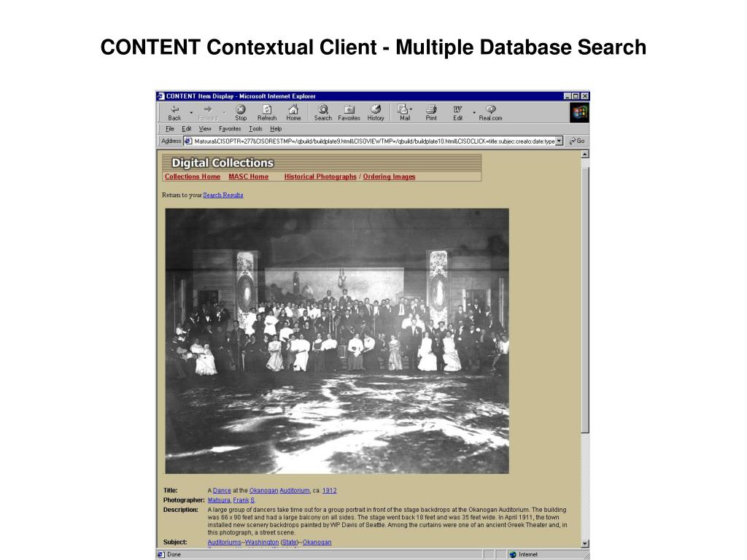
Task: Click the Dance title link
Action: pos(222,491)
